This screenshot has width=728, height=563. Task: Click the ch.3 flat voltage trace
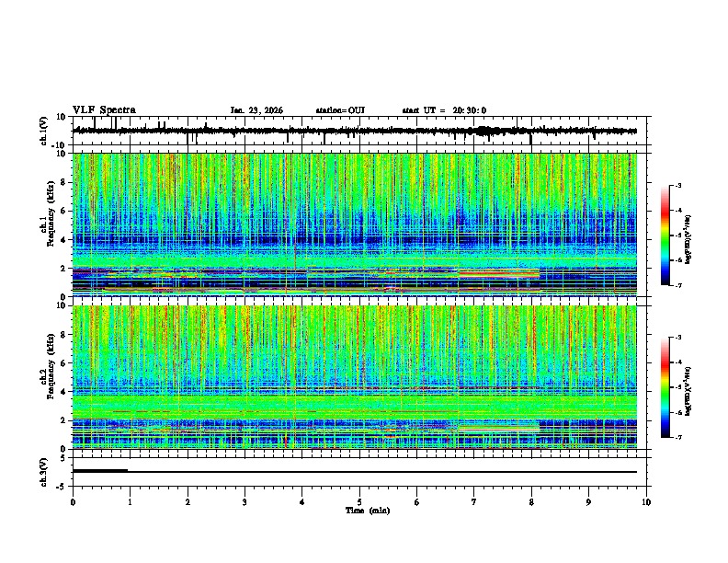[355, 472]
